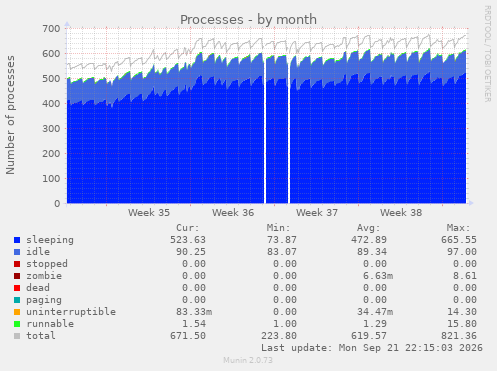This screenshot has width=497, height=371.
Task: Click the sleeping legend color swatch
Action: [17, 240]
